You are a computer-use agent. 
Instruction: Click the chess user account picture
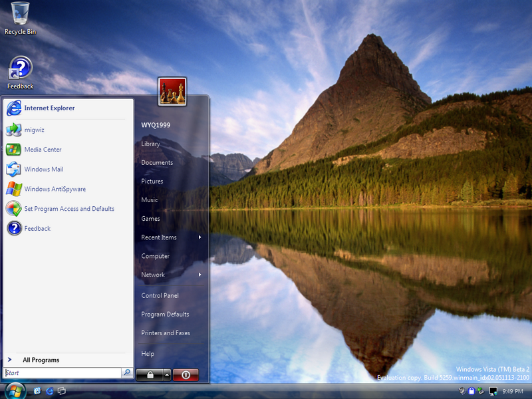click(x=172, y=92)
